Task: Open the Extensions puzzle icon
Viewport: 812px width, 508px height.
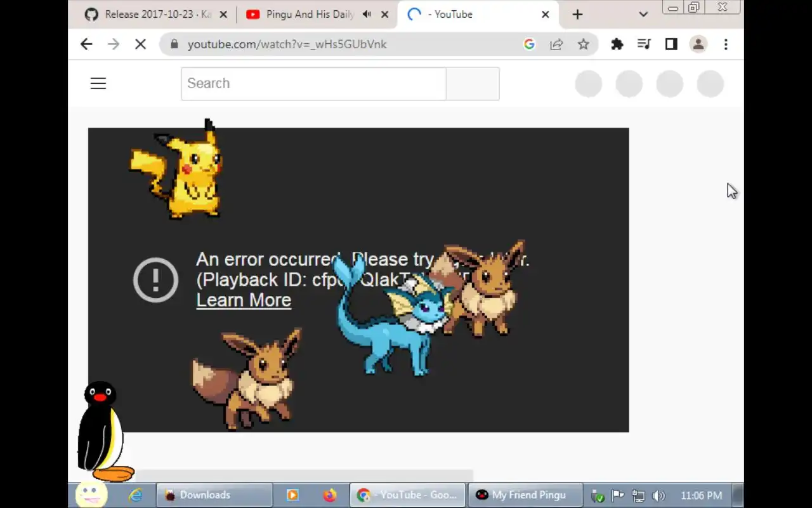Action: (617, 44)
